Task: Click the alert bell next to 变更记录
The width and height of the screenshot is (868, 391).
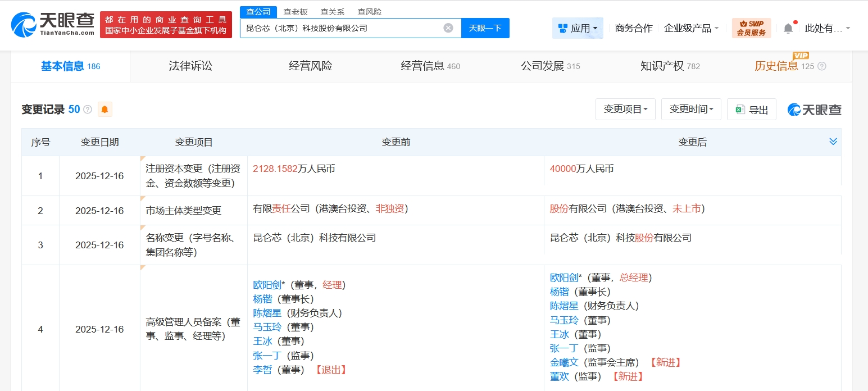Action: point(103,110)
